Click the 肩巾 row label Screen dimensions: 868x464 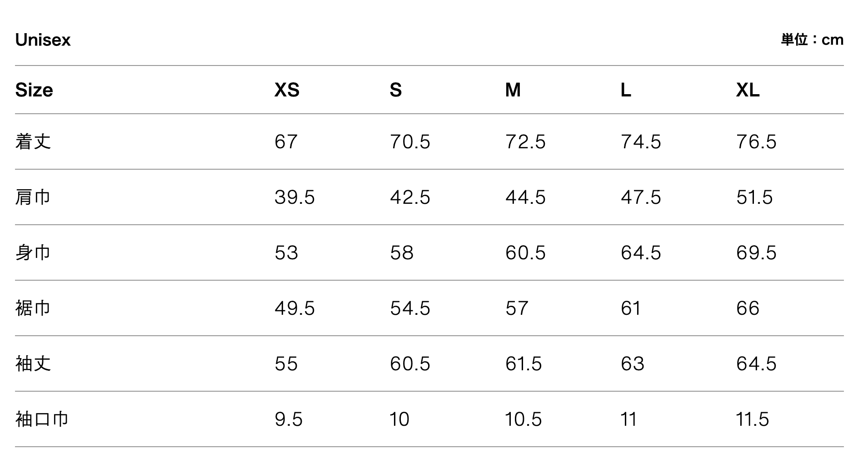(33, 197)
